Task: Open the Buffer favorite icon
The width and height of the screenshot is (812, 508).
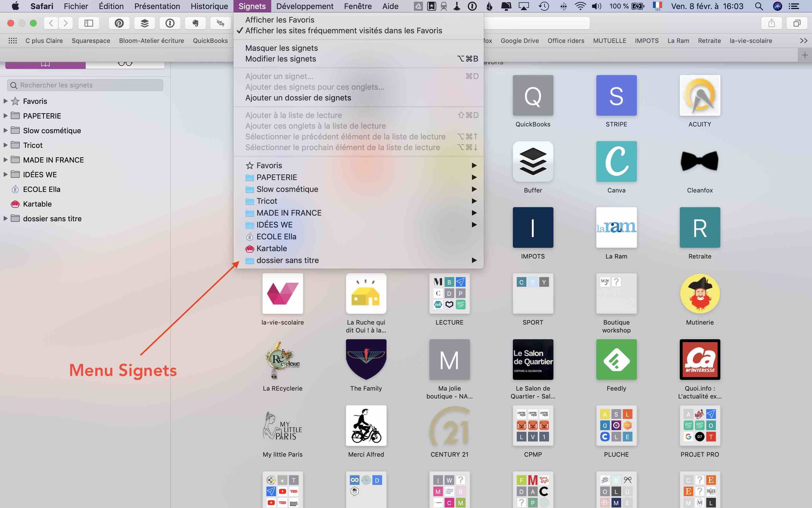Action: point(533,162)
